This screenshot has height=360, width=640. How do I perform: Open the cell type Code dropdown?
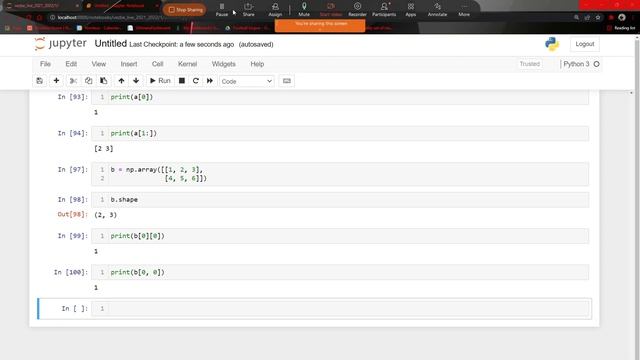[x=247, y=81]
